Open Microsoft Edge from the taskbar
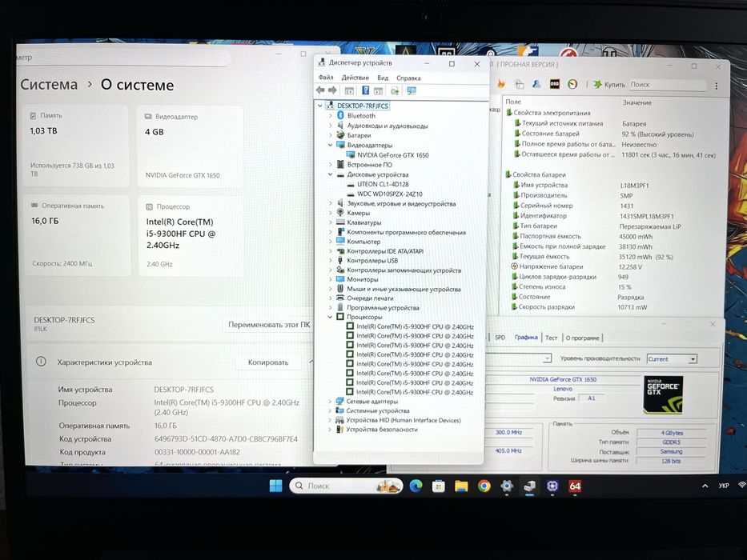The width and height of the screenshot is (747, 560). click(x=416, y=486)
